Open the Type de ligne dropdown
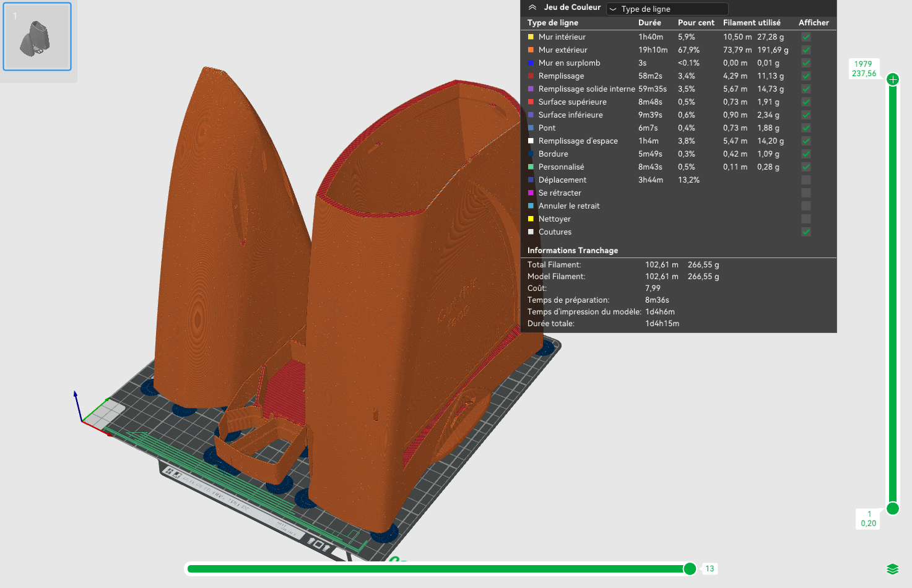 coord(667,9)
